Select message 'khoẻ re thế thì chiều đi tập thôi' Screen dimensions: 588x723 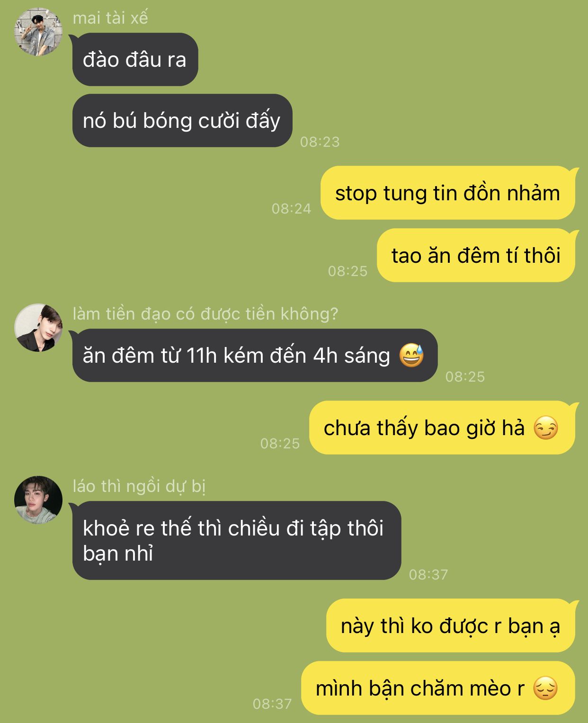[x=237, y=540]
